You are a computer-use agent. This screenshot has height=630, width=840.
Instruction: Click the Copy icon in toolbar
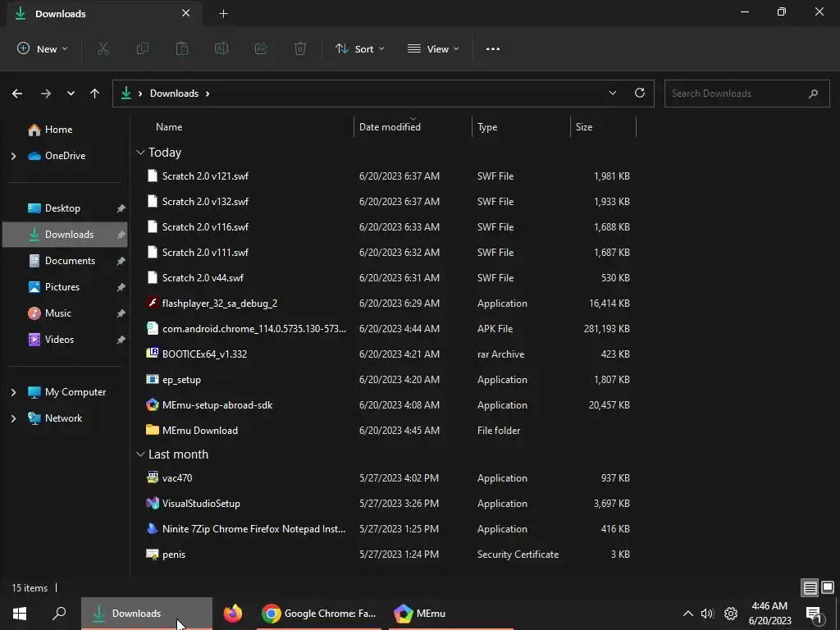(x=143, y=48)
